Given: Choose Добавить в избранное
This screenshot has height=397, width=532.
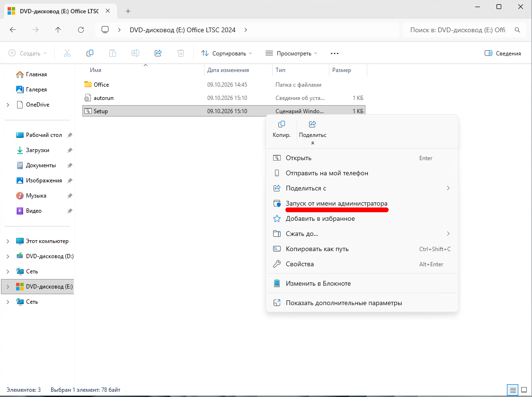Looking at the screenshot, I should click(362, 219).
